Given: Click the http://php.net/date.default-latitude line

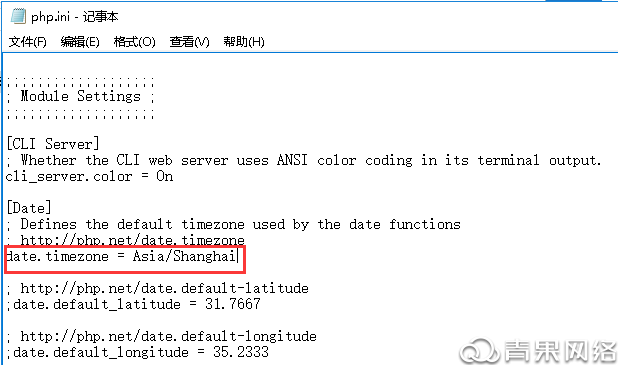Looking at the screenshot, I should [x=157, y=288].
